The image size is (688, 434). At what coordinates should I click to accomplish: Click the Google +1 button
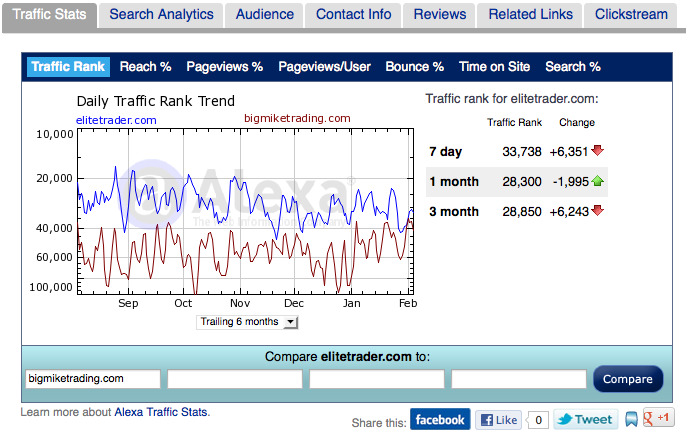(x=658, y=417)
